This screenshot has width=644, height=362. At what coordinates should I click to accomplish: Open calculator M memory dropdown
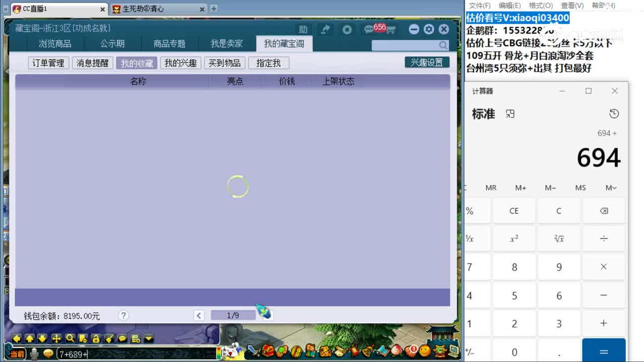coord(610,188)
